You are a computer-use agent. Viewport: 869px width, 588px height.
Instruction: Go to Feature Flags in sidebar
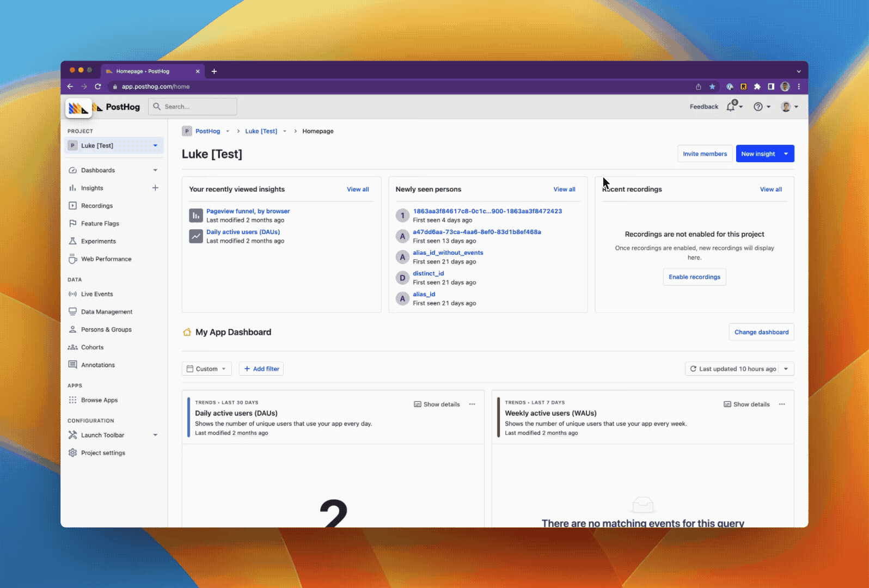coord(100,224)
